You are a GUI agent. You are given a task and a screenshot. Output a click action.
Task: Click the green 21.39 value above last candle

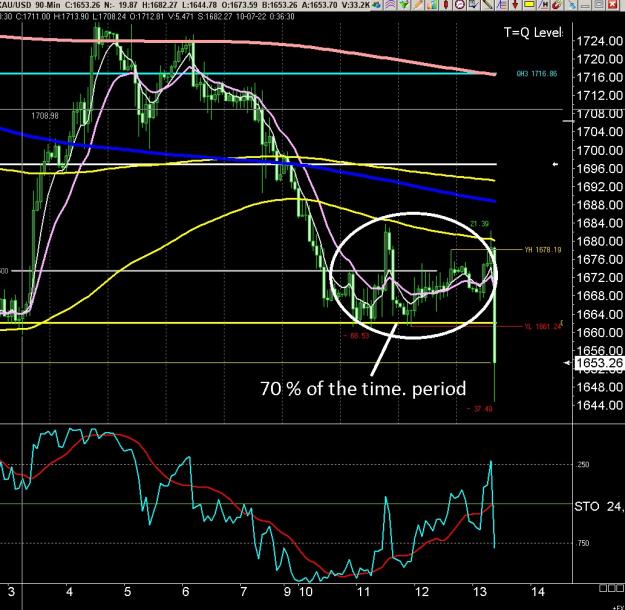tap(480, 224)
